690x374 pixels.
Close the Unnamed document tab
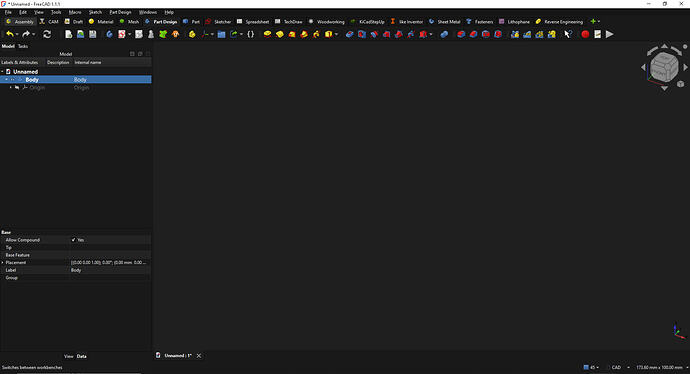199,356
